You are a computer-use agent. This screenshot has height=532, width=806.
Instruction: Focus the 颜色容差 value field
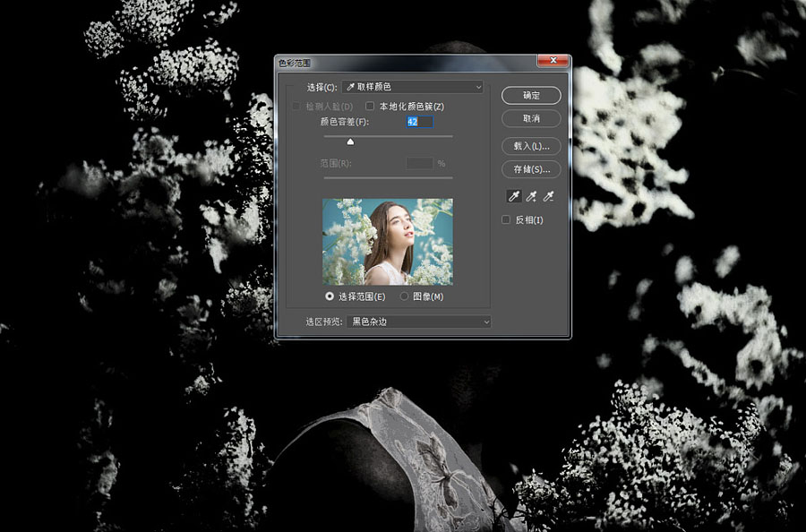[419, 122]
